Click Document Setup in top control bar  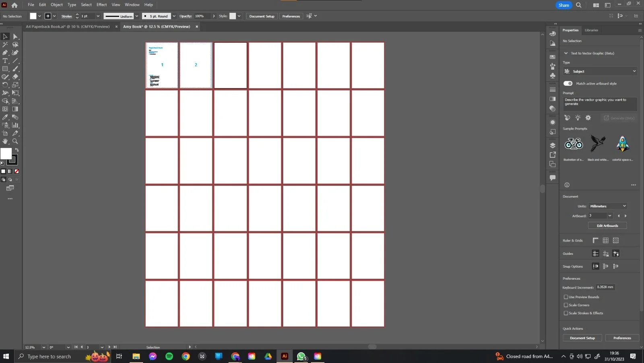262,16
